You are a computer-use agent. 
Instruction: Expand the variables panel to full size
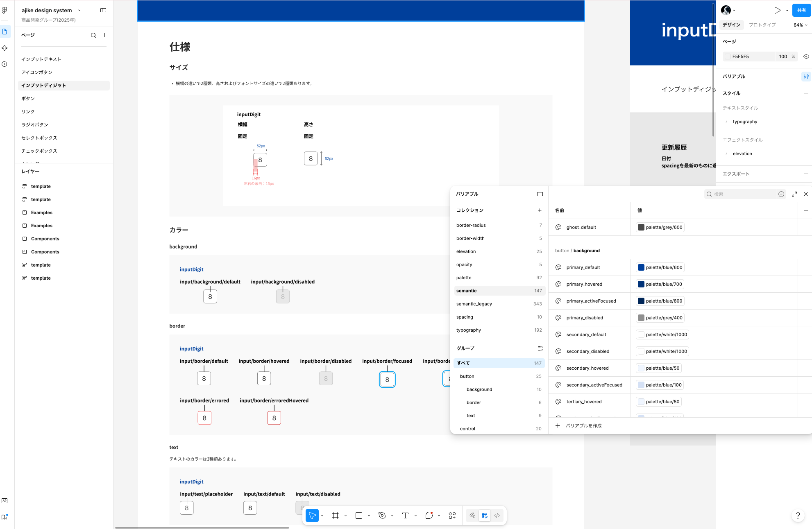coord(794,194)
